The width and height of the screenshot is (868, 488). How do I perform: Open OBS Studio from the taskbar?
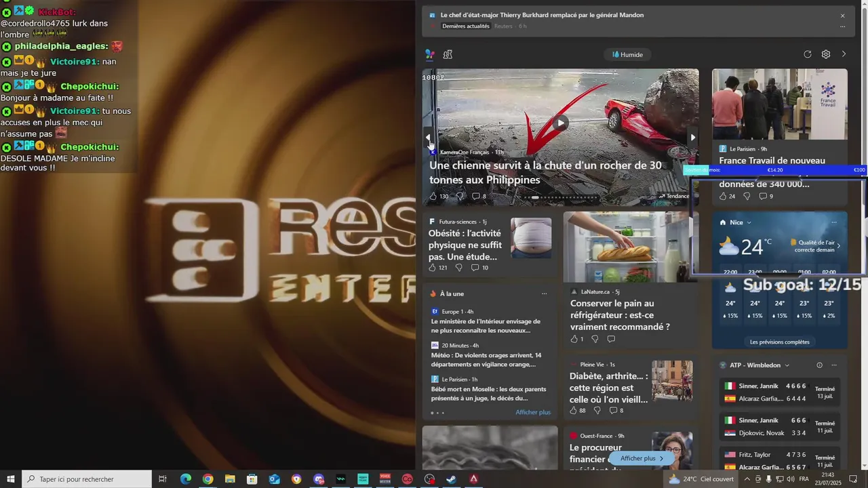pos(429,479)
